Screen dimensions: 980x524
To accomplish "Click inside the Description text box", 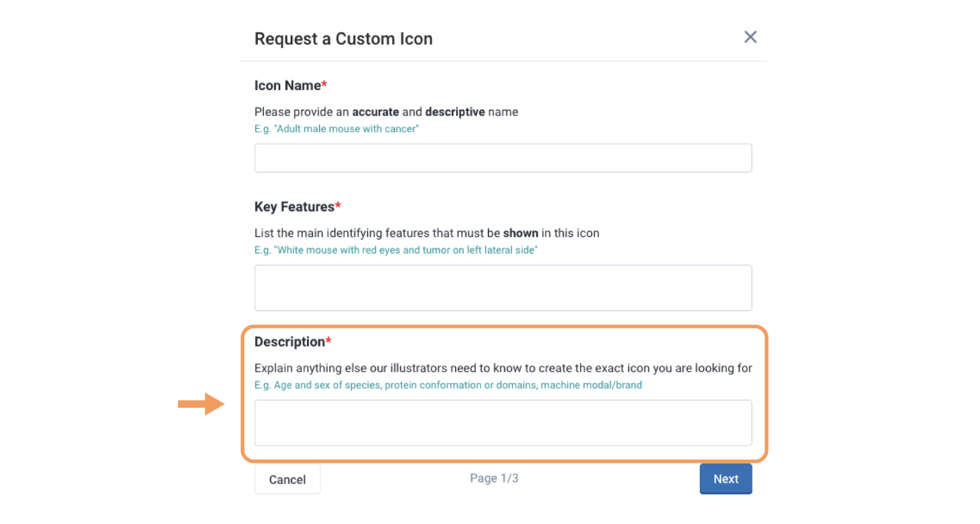I will coord(503,422).
